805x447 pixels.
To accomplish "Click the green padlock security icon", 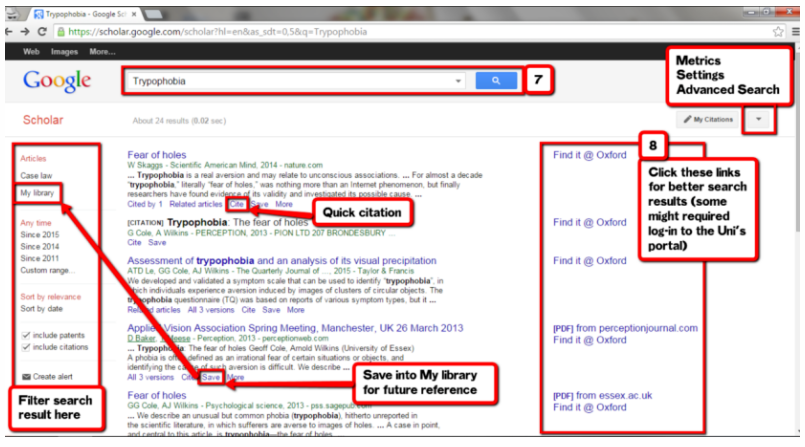I will point(61,32).
